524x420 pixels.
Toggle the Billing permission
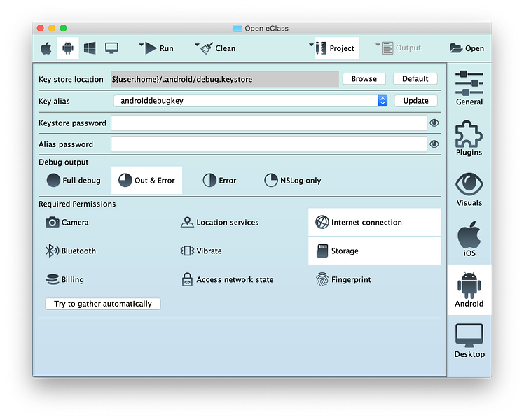pyautogui.click(x=64, y=280)
